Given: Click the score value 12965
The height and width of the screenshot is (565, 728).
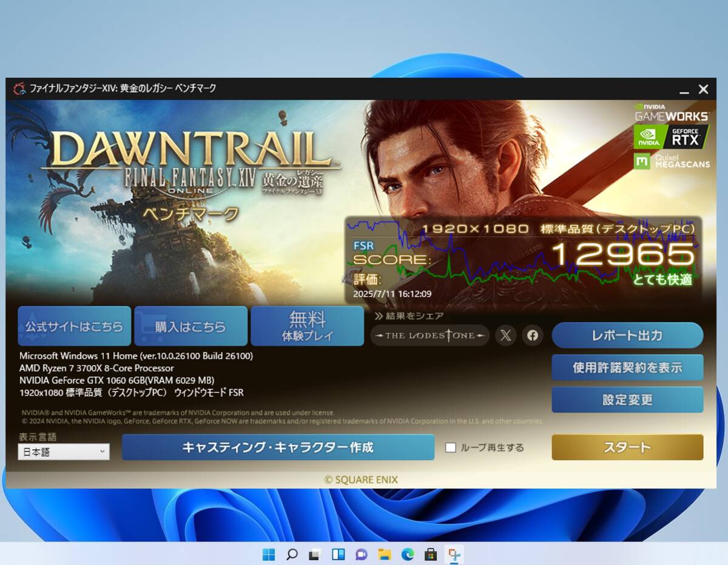Looking at the screenshot, I should 622,255.
